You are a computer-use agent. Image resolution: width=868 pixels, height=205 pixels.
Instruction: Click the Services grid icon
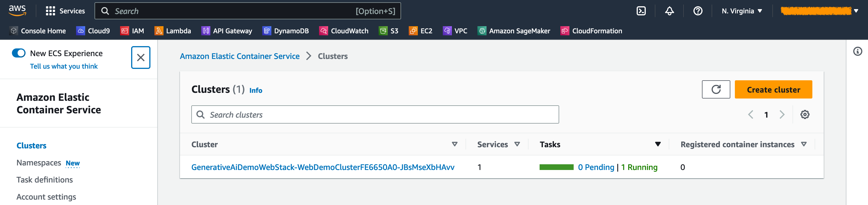pyautogui.click(x=50, y=11)
